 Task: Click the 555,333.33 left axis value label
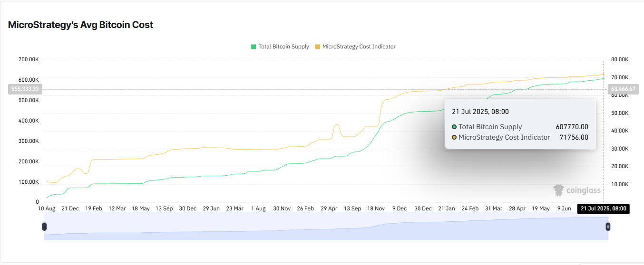point(25,89)
